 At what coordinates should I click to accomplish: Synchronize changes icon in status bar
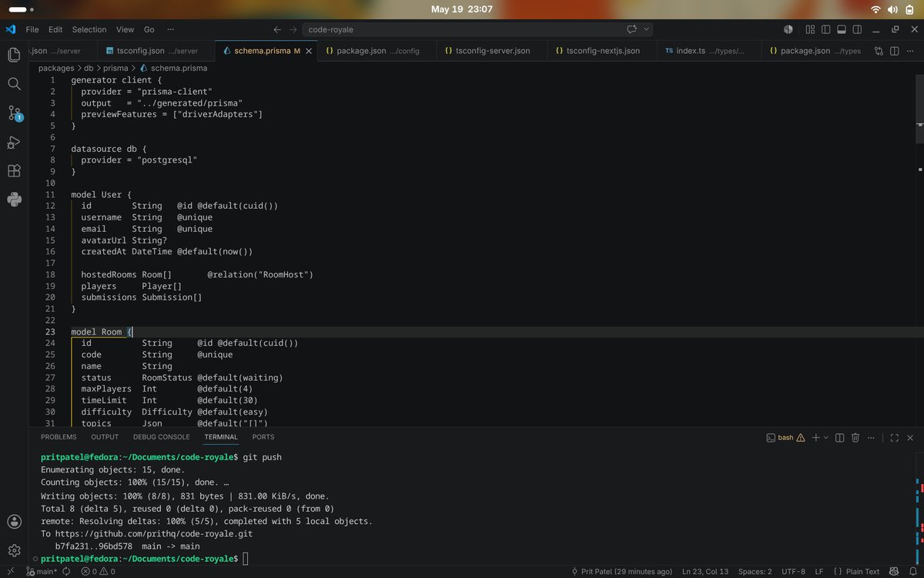pos(66,571)
